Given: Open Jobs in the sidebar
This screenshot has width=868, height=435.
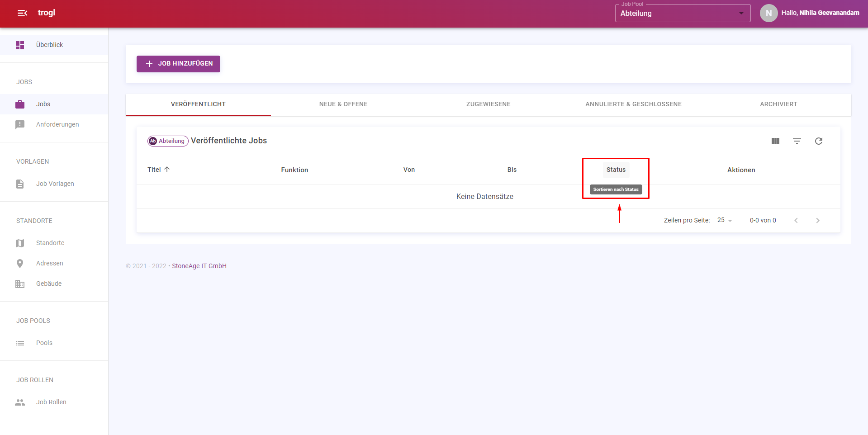Looking at the screenshot, I should click(54, 104).
